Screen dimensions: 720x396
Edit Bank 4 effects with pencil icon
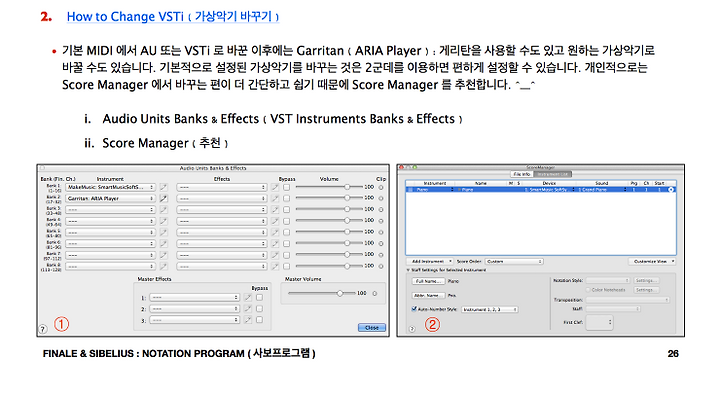[x=275, y=221]
